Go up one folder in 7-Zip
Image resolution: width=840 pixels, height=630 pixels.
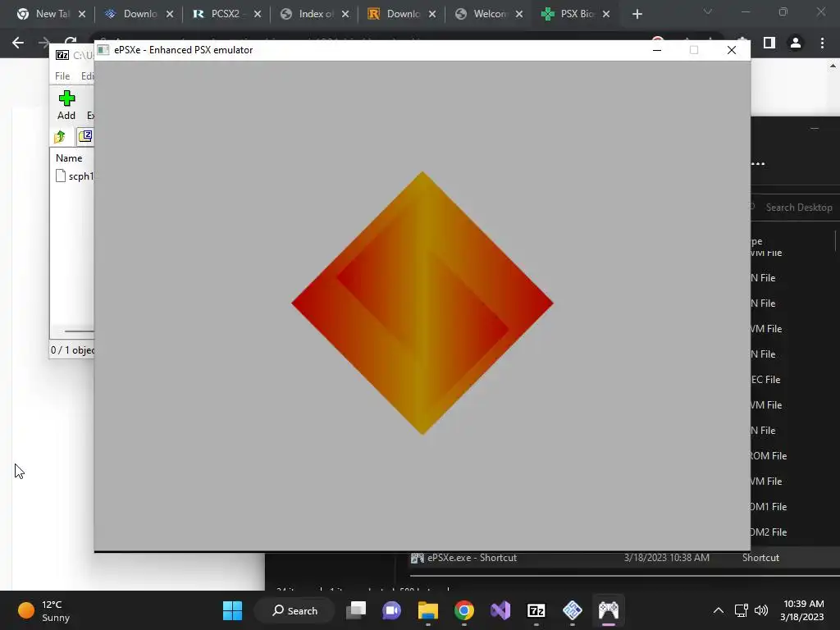[x=59, y=137]
